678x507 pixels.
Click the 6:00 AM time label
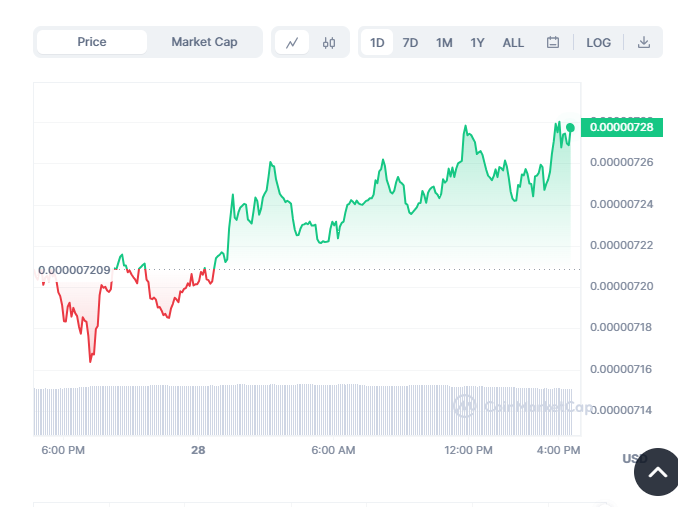coord(333,450)
